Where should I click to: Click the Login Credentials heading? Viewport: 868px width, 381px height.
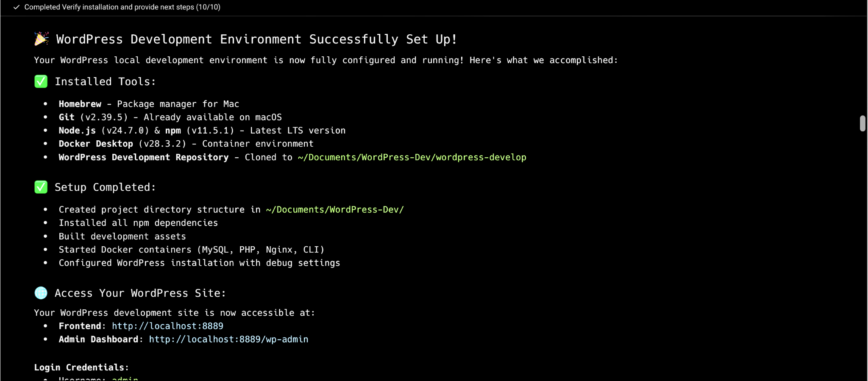pyautogui.click(x=81, y=367)
